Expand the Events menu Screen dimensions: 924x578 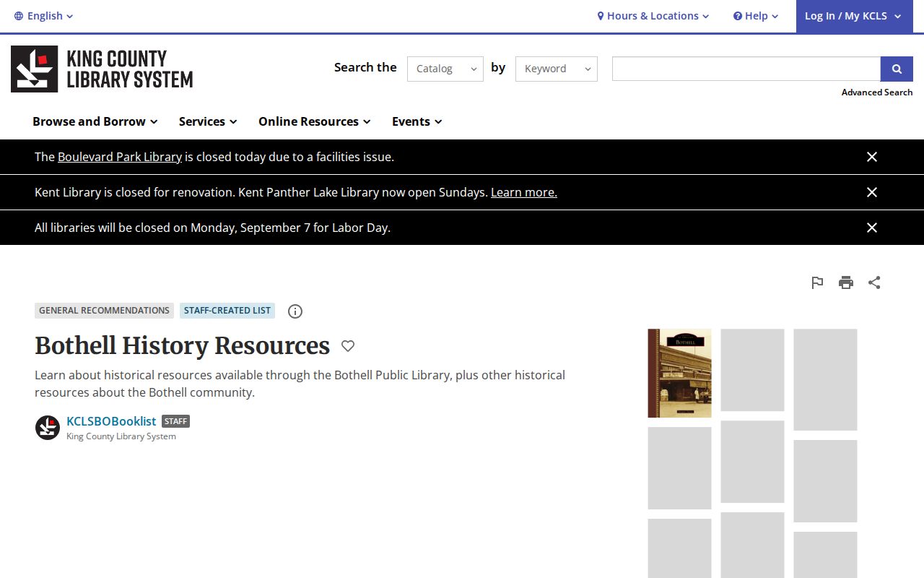pos(417,121)
